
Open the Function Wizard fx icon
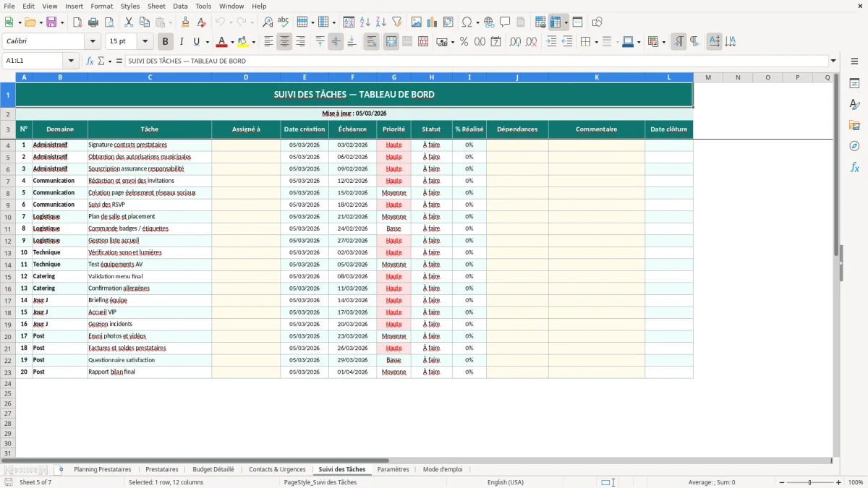(x=90, y=61)
